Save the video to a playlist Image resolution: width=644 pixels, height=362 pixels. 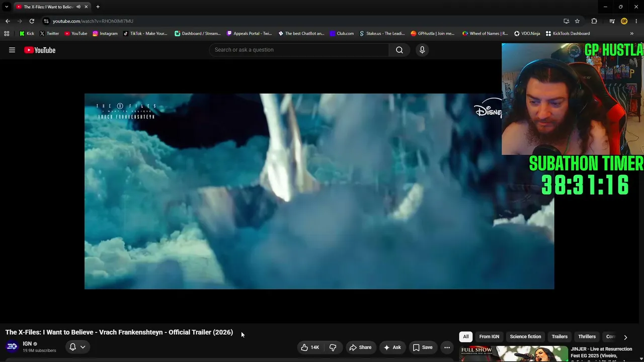tap(423, 347)
